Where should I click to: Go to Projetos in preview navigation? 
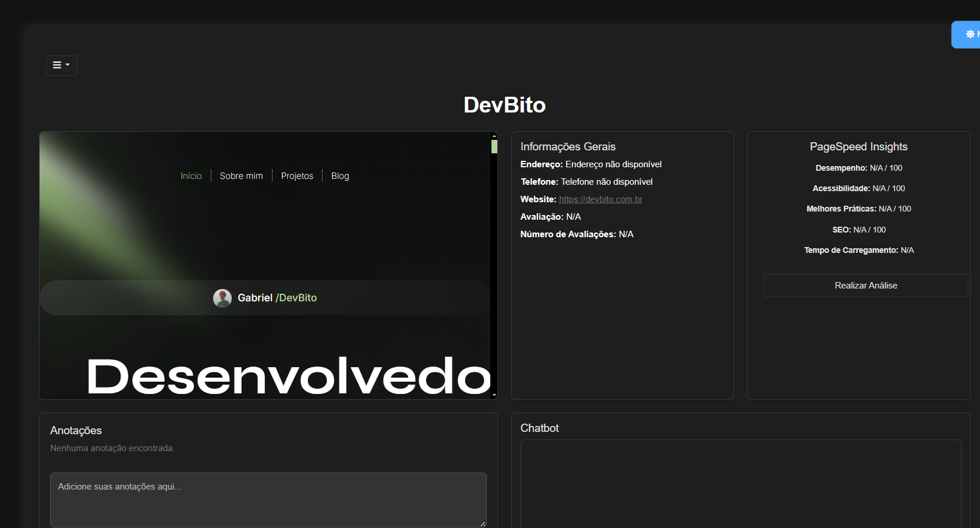coord(297,176)
